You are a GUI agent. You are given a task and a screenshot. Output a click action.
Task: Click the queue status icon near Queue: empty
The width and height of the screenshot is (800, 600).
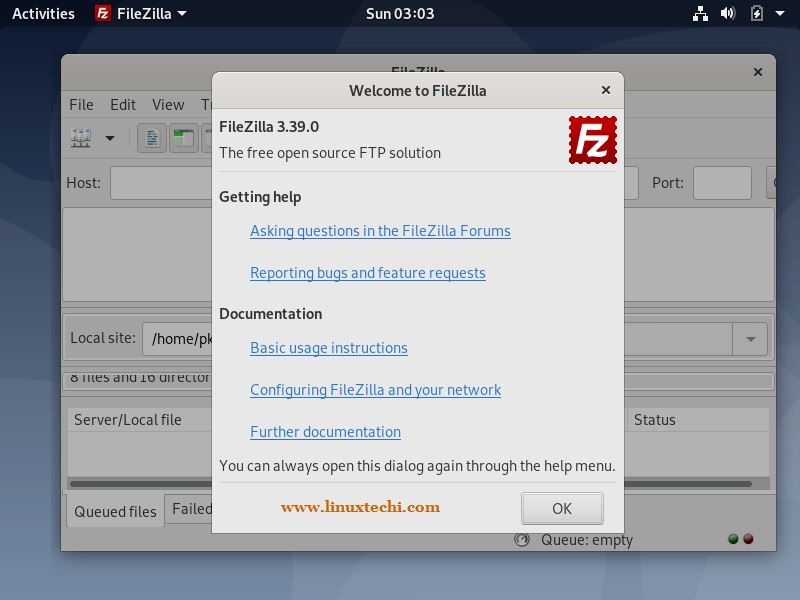click(521, 540)
